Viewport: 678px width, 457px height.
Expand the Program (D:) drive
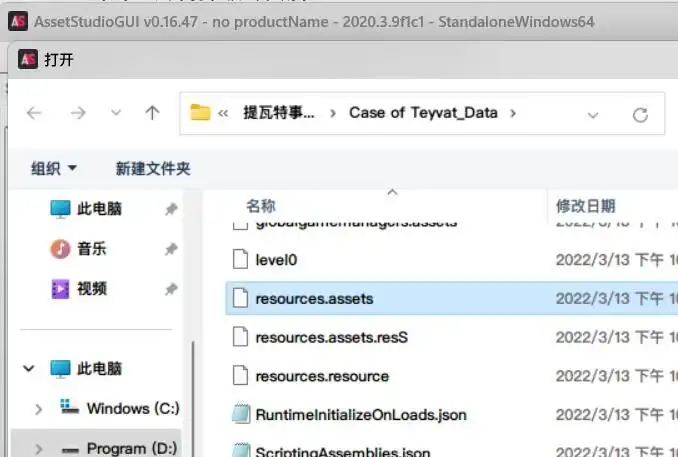(38, 448)
